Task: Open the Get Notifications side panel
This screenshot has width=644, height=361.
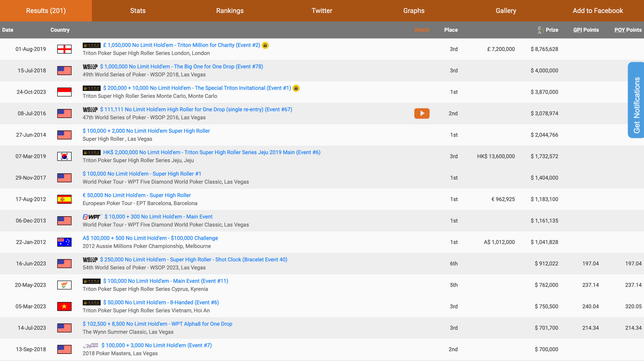Action: pyautogui.click(x=636, y=100)
